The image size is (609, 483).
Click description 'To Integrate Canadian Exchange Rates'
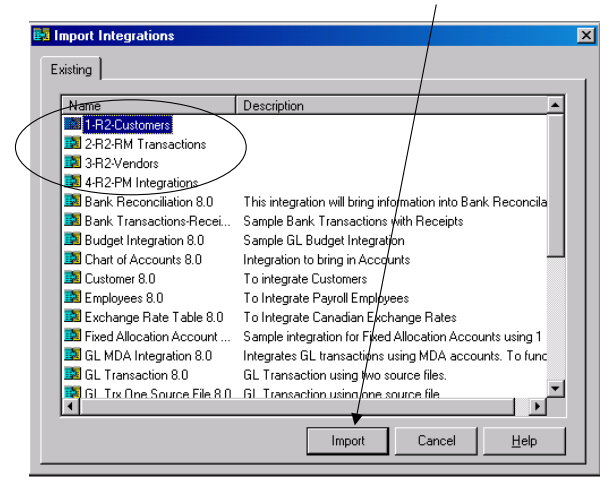click(350, 317)
